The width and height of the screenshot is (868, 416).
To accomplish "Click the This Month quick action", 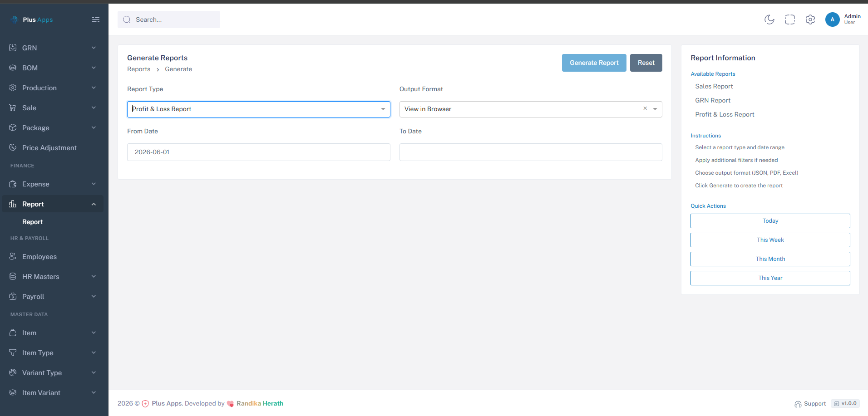I will [x=770, y=259].
